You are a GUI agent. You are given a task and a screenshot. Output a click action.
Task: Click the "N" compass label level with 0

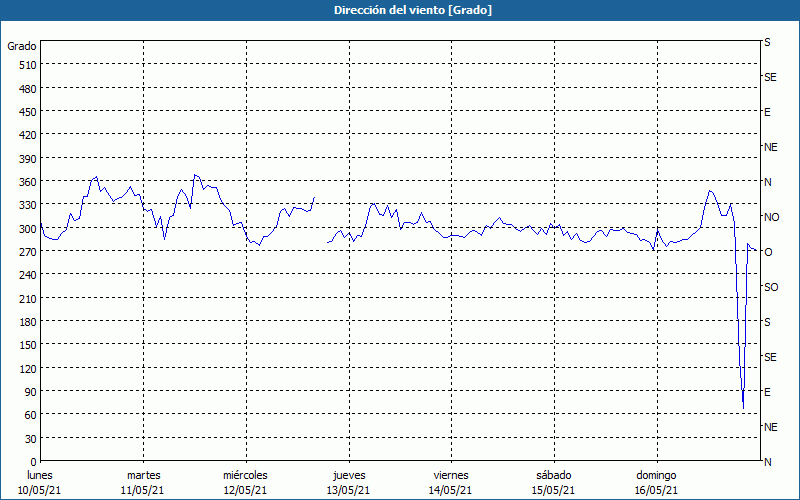click(x=767, y=462)
